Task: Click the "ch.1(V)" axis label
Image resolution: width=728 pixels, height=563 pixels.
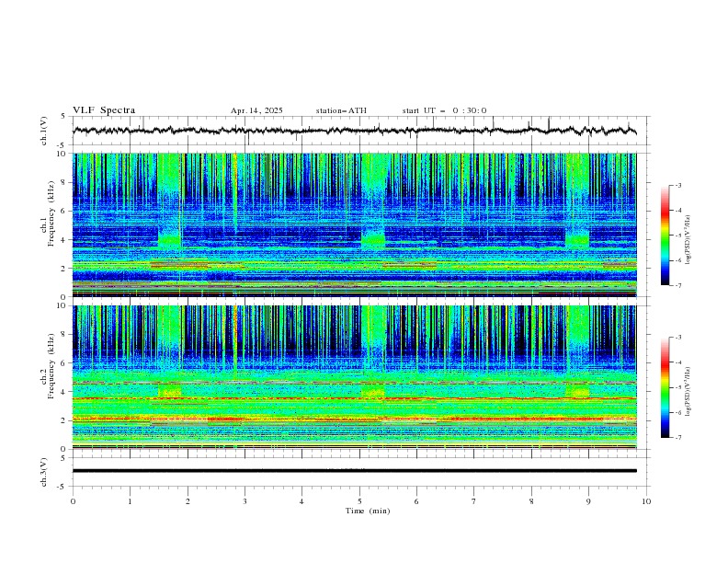Action: click(x=44, y=131)
